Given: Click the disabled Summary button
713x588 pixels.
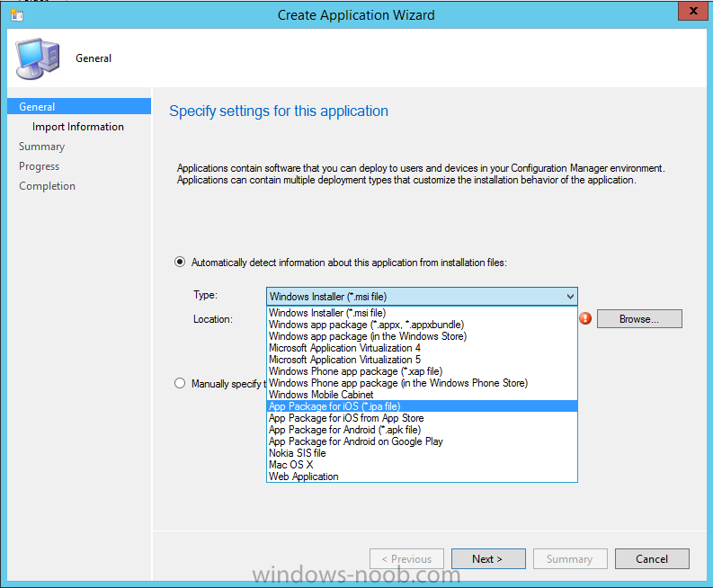Looking at the screenshot, I should [570, 558].
